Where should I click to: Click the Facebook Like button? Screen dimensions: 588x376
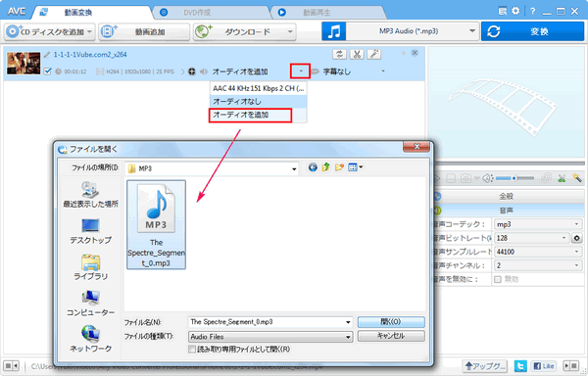543,366
